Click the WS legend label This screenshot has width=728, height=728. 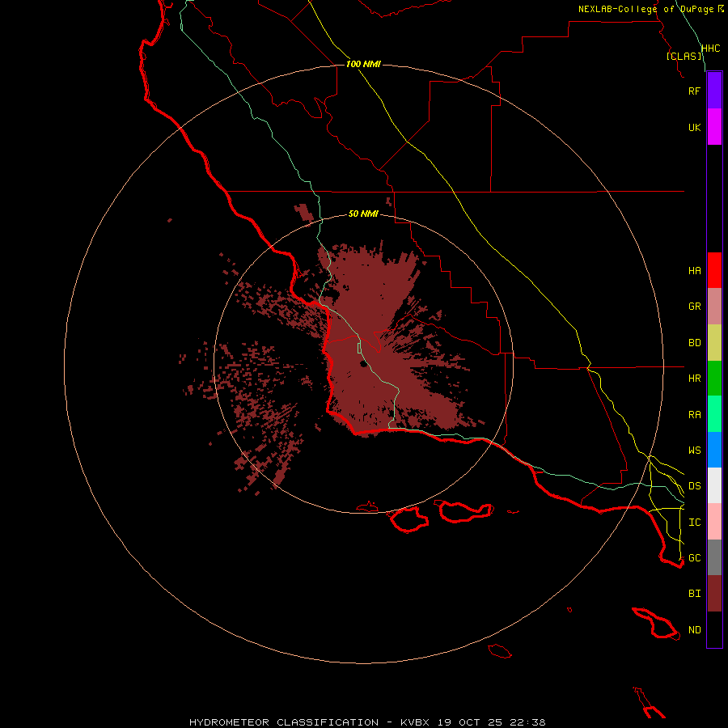(x=694, y=450)
